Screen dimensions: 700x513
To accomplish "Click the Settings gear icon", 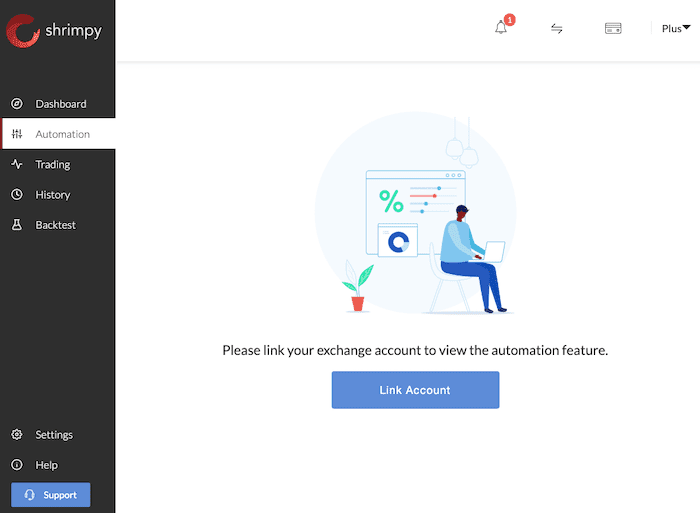I will (x=17, y=434).
